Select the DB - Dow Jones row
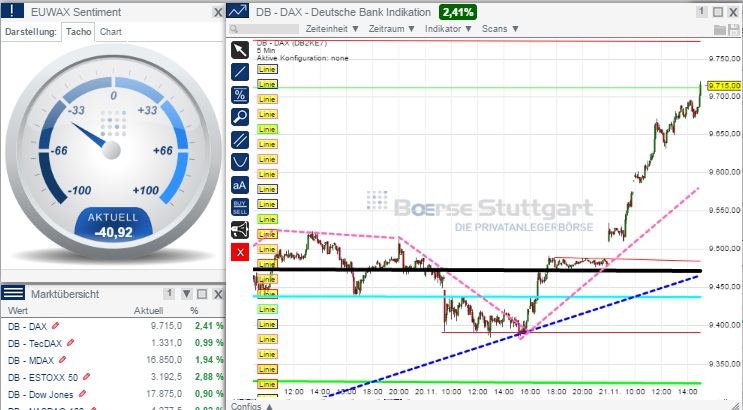 (113, 394)
